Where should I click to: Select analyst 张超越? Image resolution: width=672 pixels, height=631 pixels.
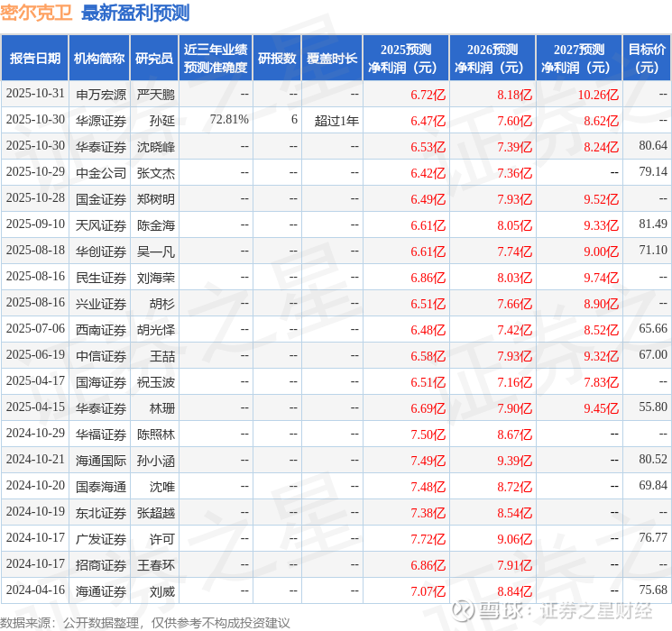pyautogui.click(x=156, y=513)
